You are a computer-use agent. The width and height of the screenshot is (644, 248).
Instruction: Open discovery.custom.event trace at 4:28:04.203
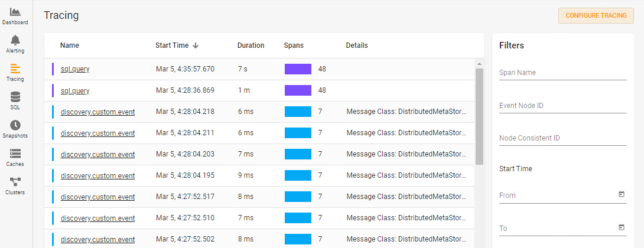click(97, 154)
